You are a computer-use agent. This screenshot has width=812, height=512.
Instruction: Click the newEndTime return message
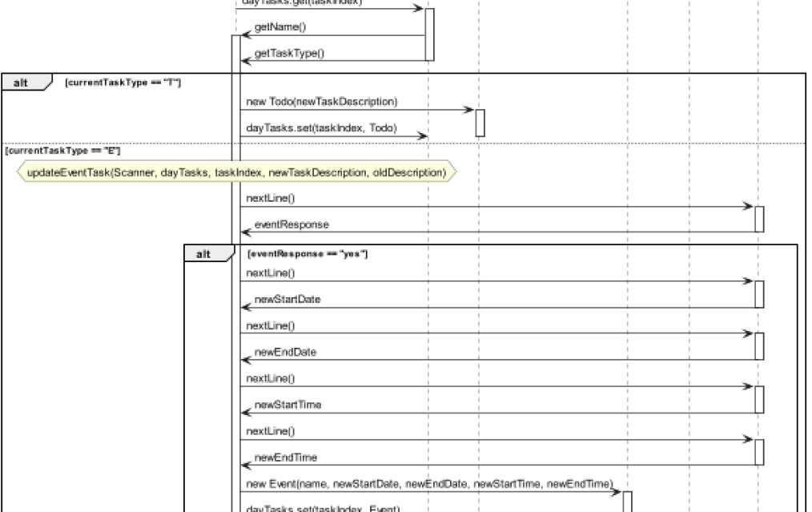(x=286, y=458)
